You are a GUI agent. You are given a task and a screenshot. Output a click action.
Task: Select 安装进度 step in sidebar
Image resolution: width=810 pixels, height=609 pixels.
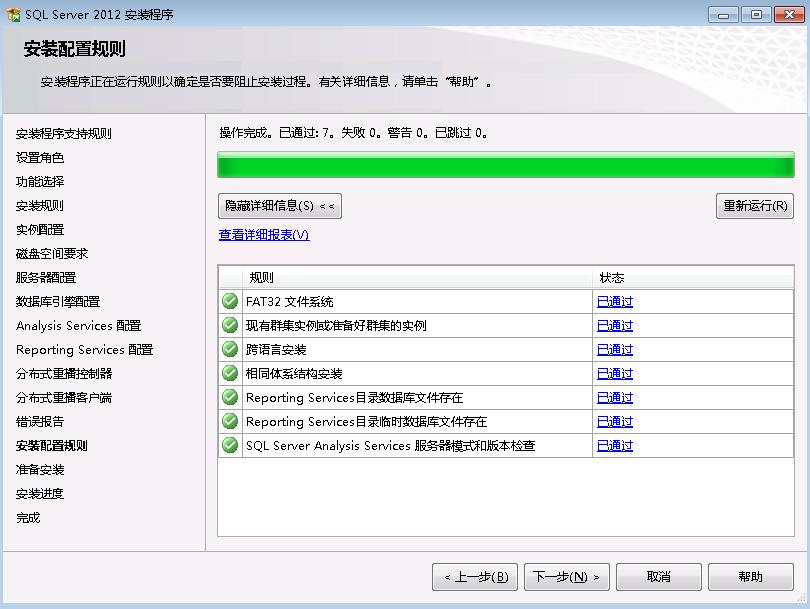pyautogui.click(x=40, y=494)
